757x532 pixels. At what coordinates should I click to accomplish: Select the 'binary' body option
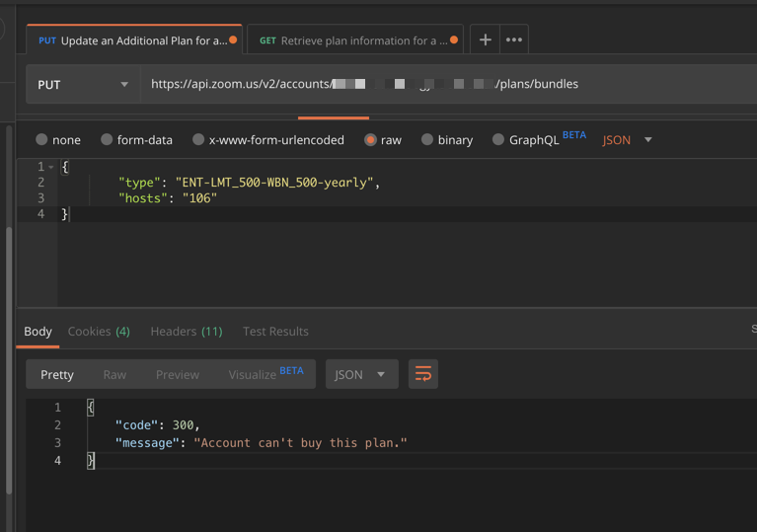point(427,140)
